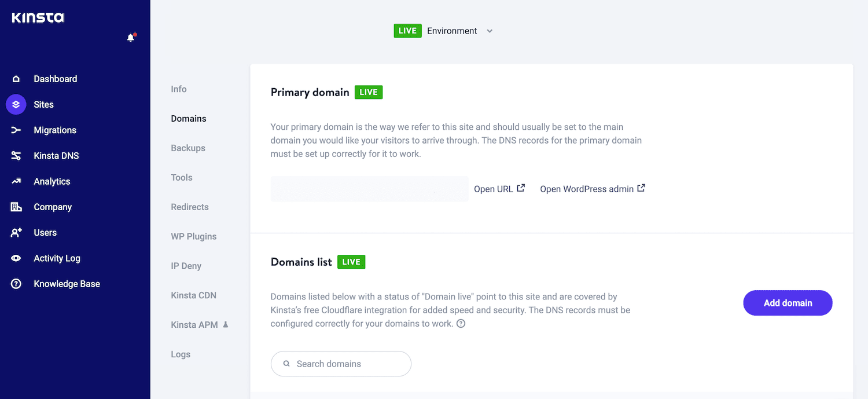Click the notification bell icon
The width and height of the screenshot is (868, 399).
(131, 38)
